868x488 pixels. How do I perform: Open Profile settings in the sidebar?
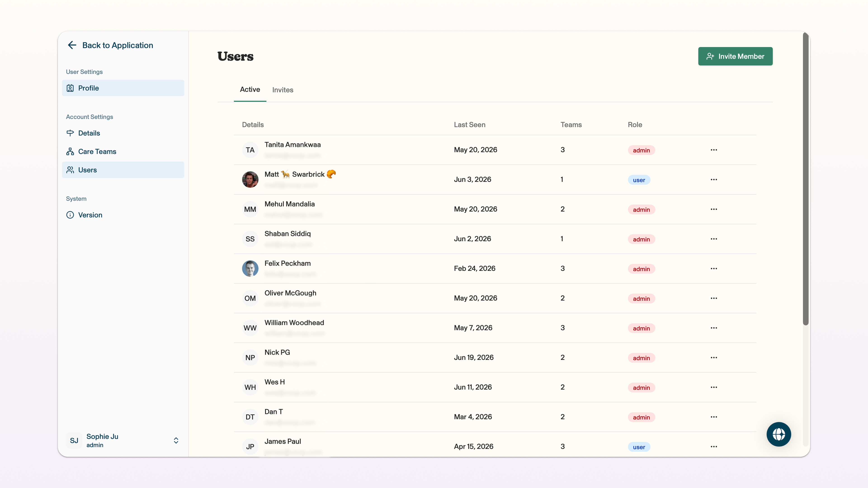click(123, 88)
